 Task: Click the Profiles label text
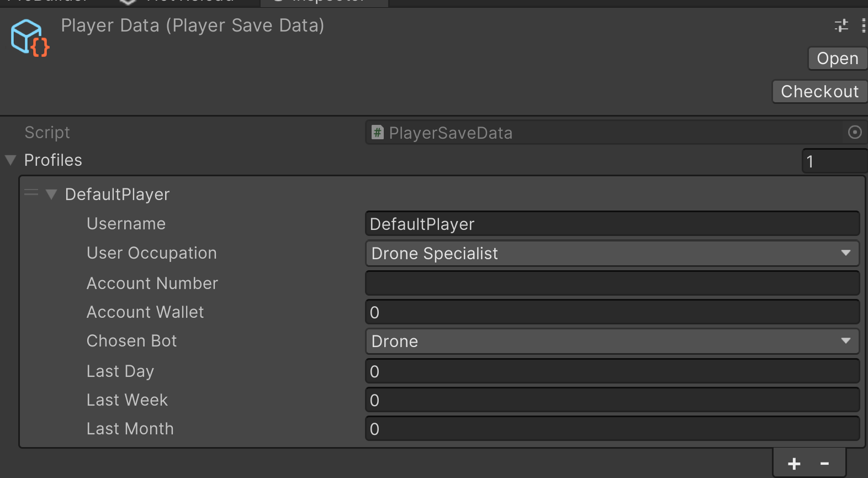[x=53, y=160]
